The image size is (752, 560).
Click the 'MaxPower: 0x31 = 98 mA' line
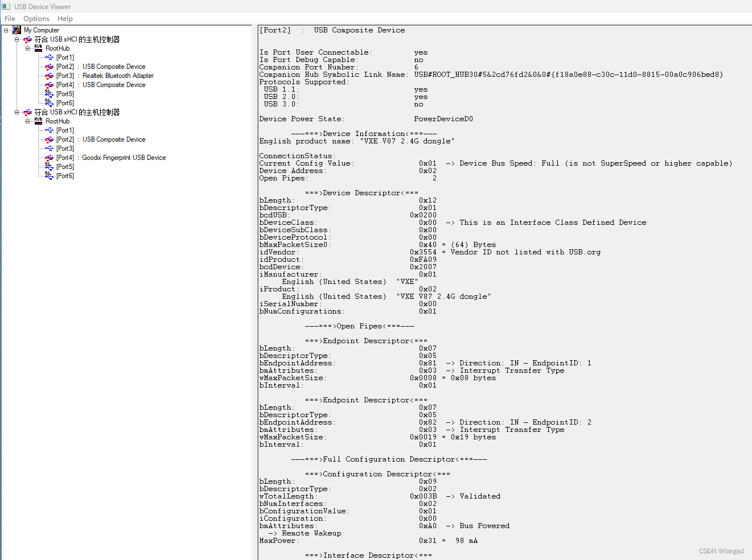tap(368, 541)
